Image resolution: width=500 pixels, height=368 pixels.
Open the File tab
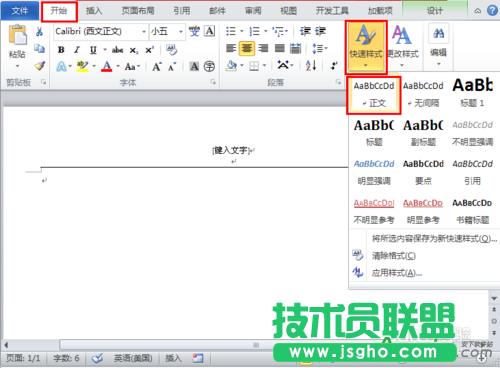(x=20, y=11)
